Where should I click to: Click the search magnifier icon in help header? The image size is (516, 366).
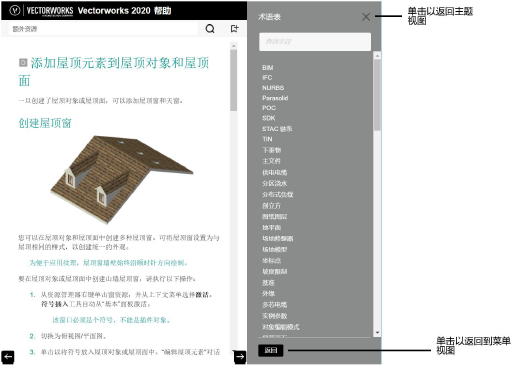point(210,29)
